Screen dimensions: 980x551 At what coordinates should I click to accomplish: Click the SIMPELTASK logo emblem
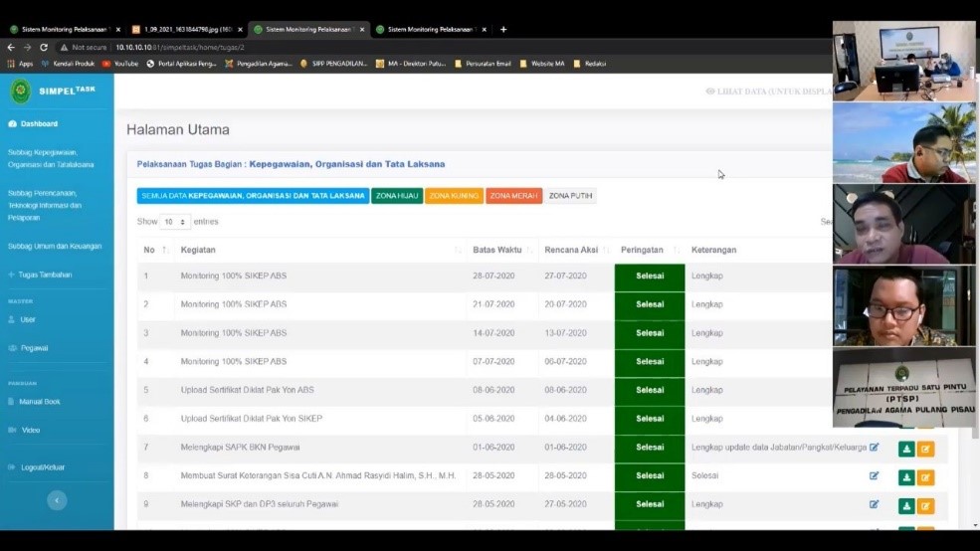21,92
